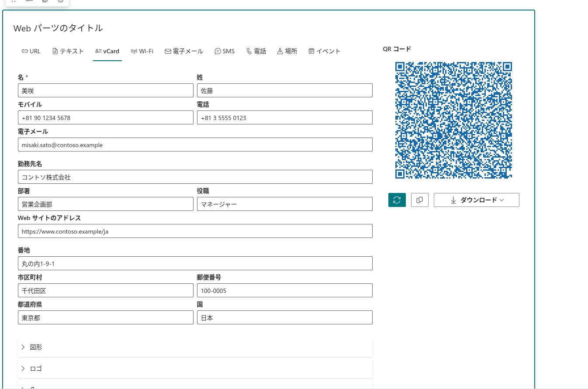Expand the 図形 section
The image size is (588, 389).
195,347
